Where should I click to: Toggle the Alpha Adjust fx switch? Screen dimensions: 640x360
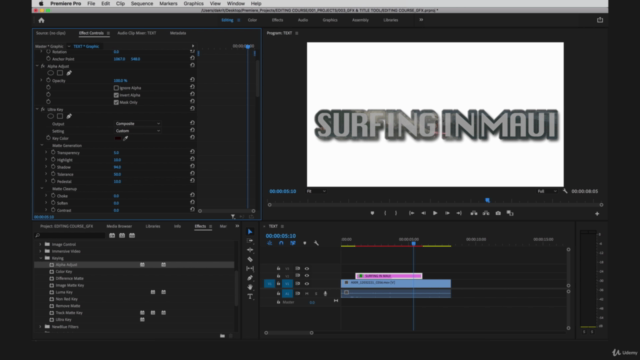pyautogui.click(x=42, y=66)
